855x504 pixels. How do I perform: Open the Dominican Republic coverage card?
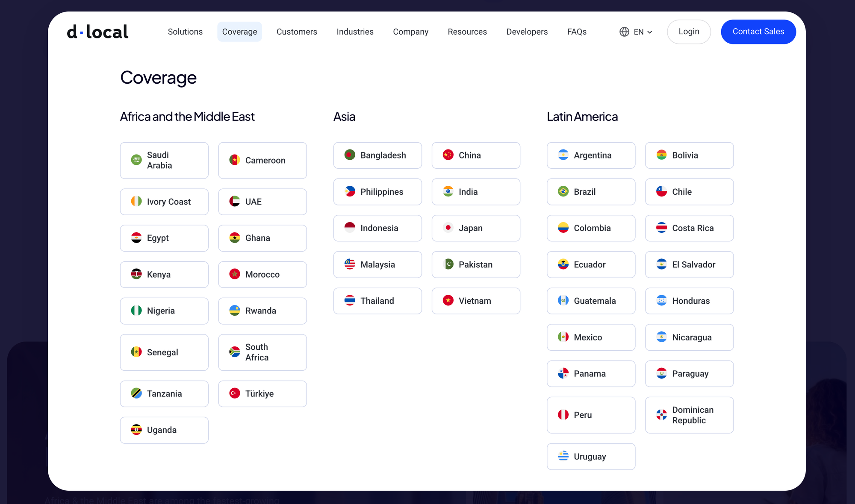click(x=689, y=415)
